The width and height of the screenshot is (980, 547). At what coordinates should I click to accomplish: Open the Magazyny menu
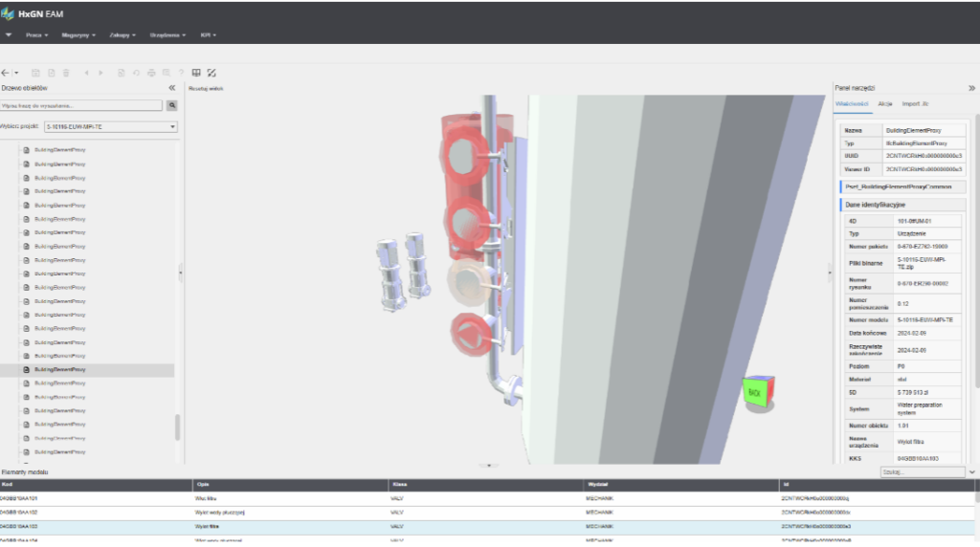click(78, 35)
